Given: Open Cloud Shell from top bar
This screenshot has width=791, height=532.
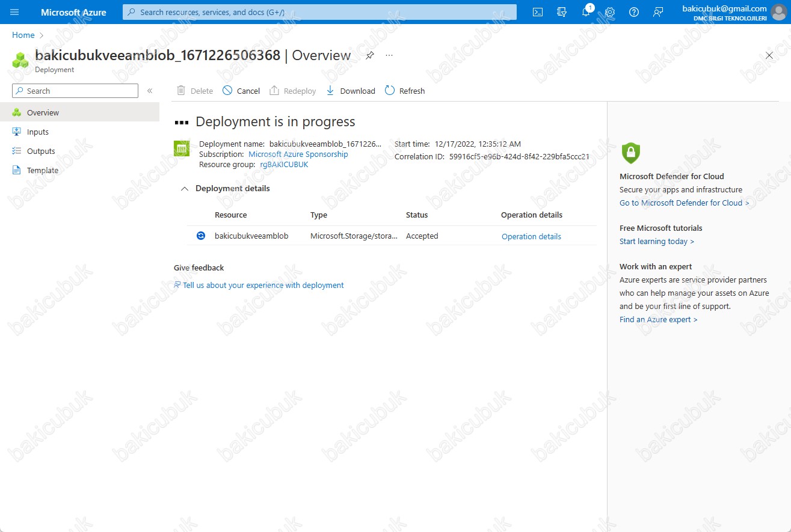Looking at the screenshot, I should tap(538, 12).
